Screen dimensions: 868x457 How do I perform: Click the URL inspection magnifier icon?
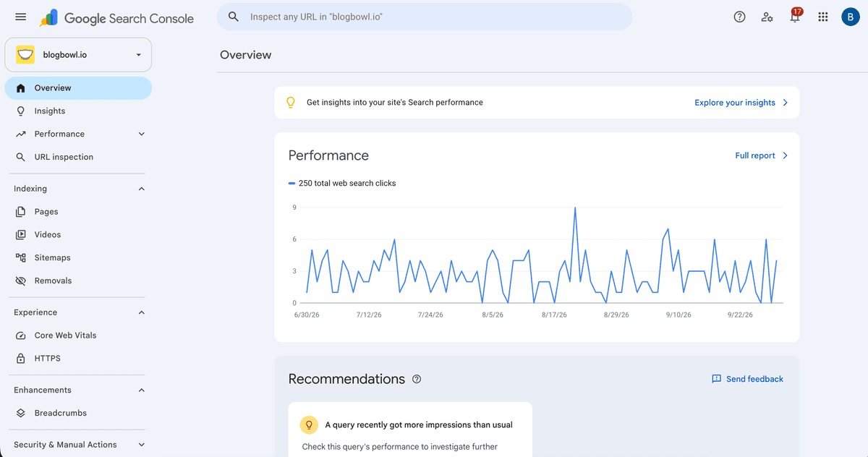tap(21, 157)
